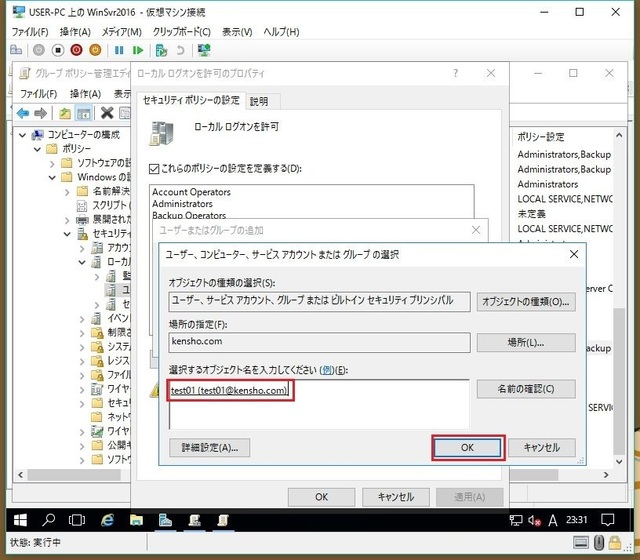Click the orange VM power icon
This screenshot has height=560, width=640.
coord(95,49)
